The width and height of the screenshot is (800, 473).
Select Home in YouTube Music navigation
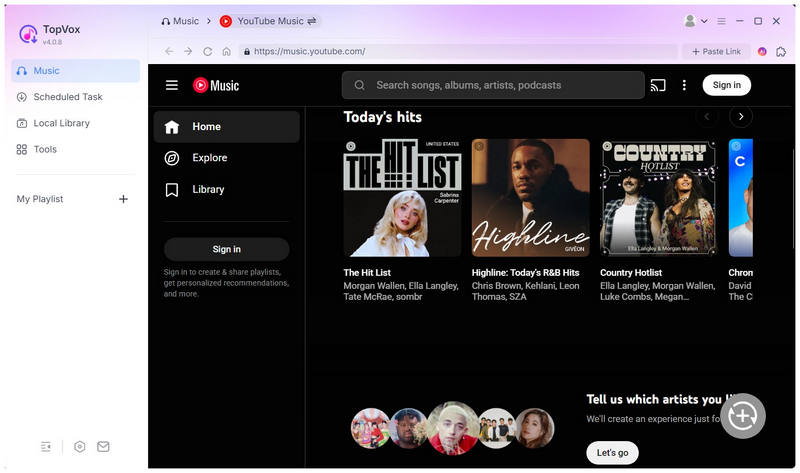coord(227,127)
